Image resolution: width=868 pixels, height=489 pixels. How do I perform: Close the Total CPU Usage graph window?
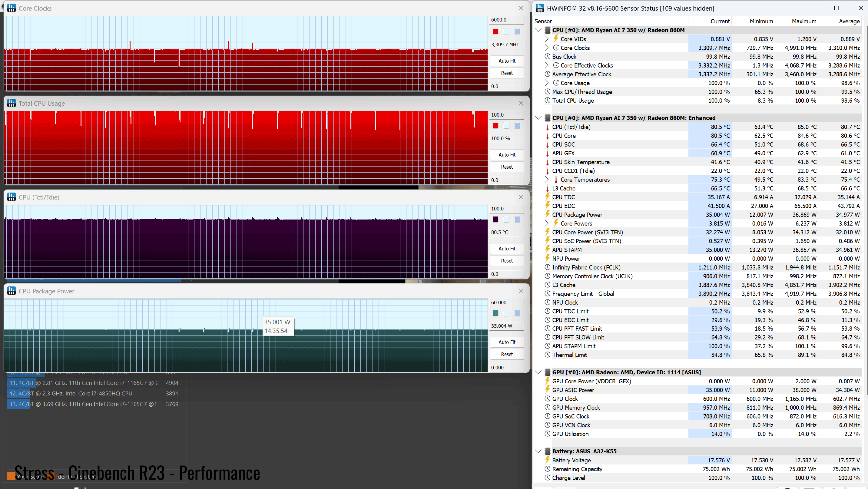[x=521, y=103]
